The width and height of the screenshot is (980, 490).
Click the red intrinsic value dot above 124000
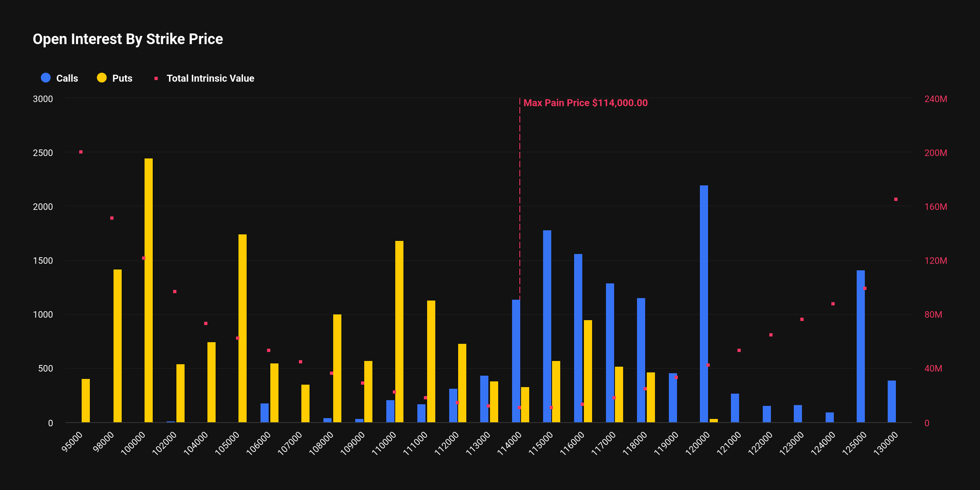pos(833,304)
